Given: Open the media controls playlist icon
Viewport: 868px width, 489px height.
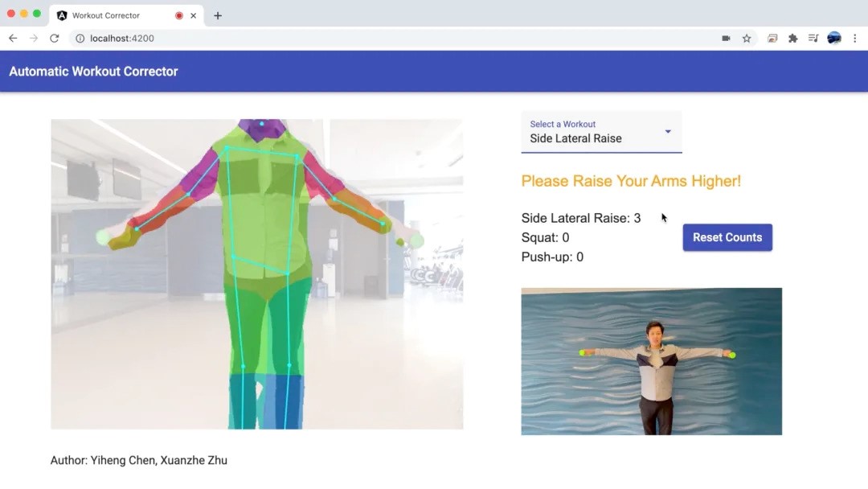Looking at the screenshot, I should (813, 38).
